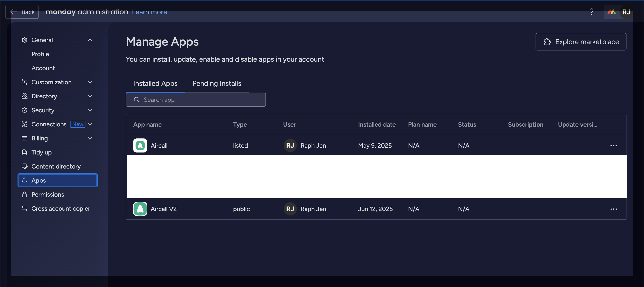This screenshot has height=287, width=644.
Task: Click the Subscription column header
Action: point(525,124)
